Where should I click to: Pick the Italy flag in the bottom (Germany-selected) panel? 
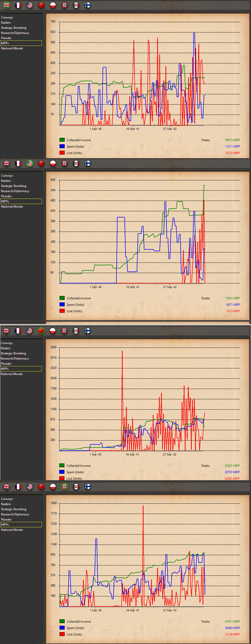coord(76,487)
